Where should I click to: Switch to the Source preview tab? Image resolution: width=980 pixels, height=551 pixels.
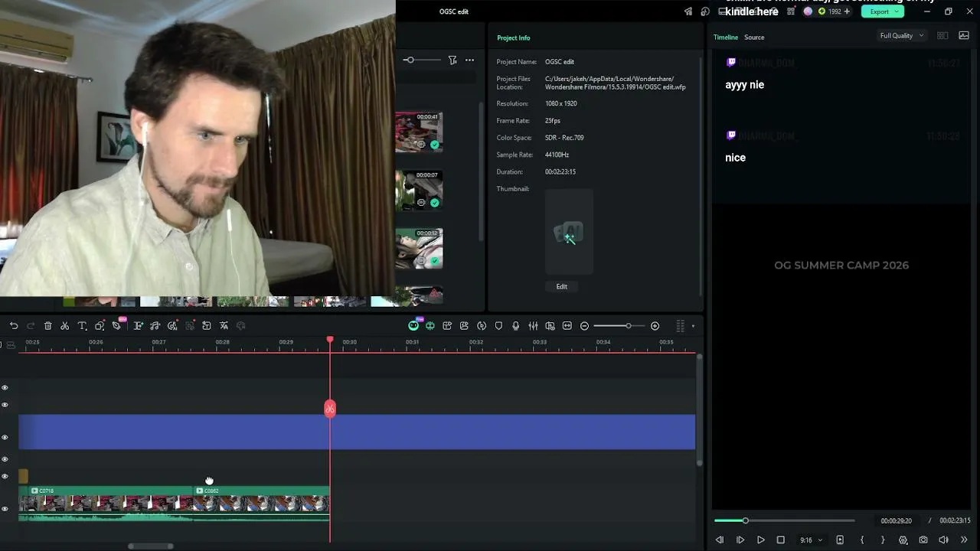(x=754, y=37)
